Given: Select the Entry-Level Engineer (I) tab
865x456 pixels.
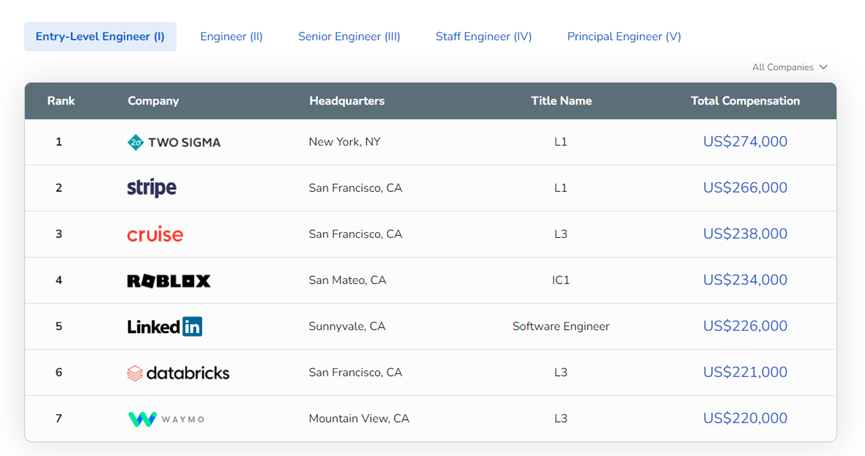Looking at the screenshot, I should [100, 37].
